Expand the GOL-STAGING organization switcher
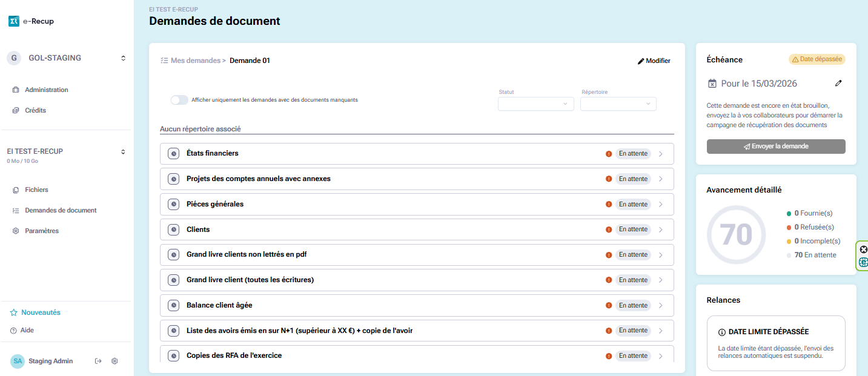The height and width of the screenshot is (376, 868). [x=123, y=58]
